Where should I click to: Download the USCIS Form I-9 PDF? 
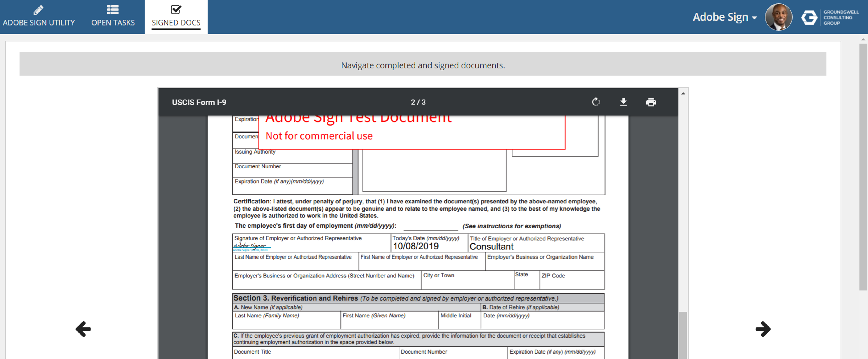point(623,102)
